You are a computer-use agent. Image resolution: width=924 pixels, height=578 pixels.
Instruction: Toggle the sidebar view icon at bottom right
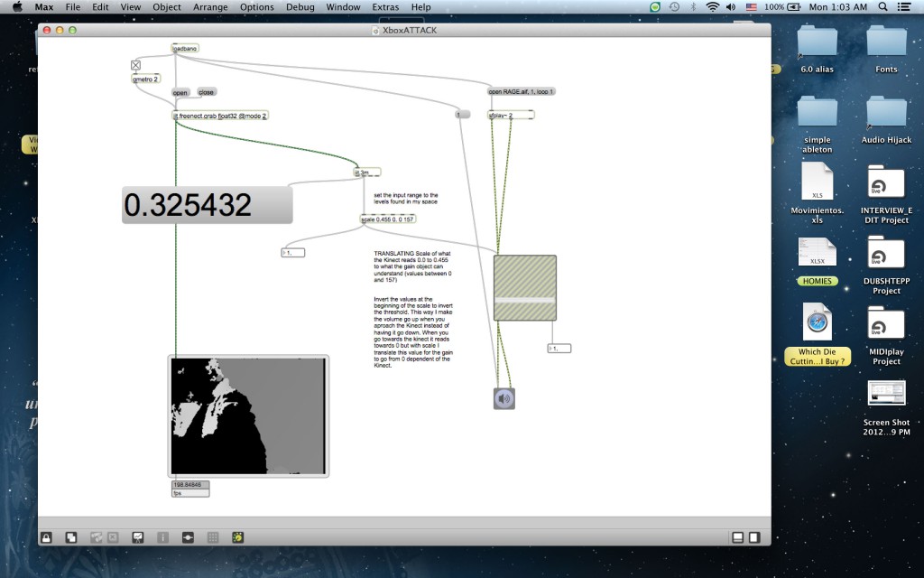pos(754,537)
